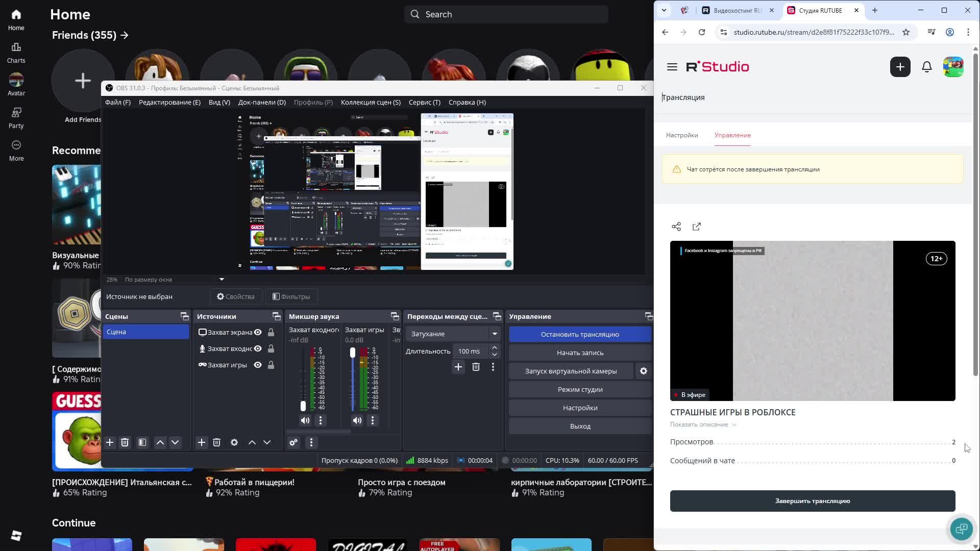This screenshot has height=551, width=980.
Task: Add a new scene transition plus icon
Action: tap(458, 367)
